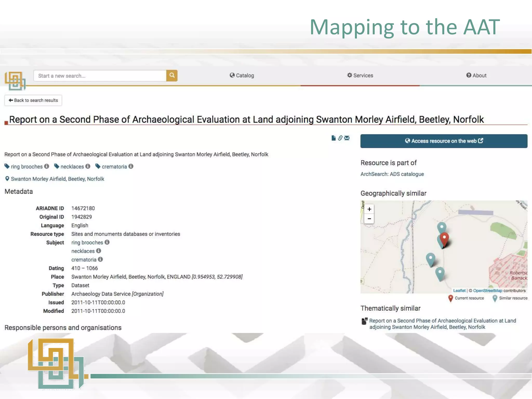Open the Catalog menu

coord(242,76)
